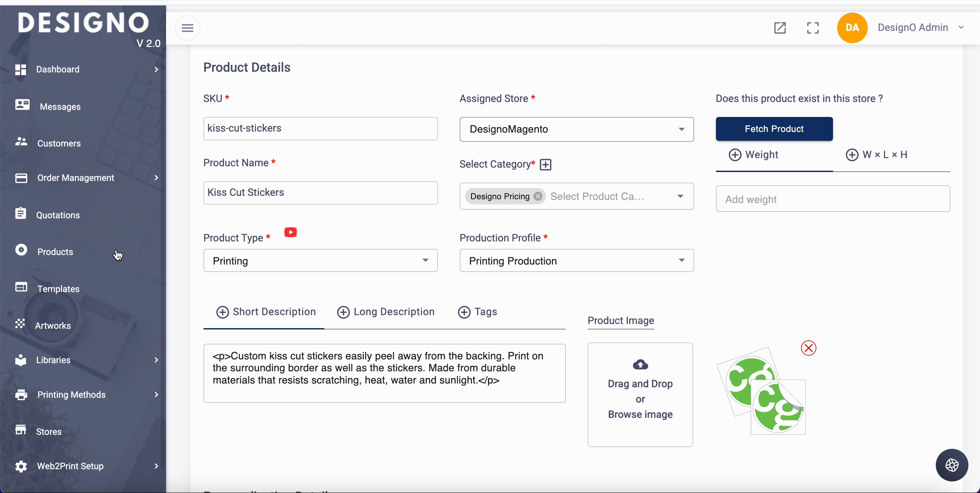Open the external link icon in header

click(780, 28)
